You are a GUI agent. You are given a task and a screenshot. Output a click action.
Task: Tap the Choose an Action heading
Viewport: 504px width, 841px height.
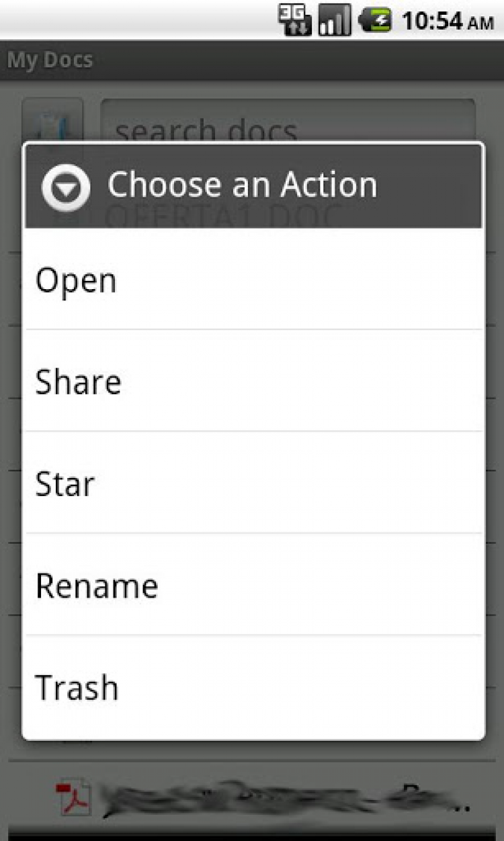(242, 185)
